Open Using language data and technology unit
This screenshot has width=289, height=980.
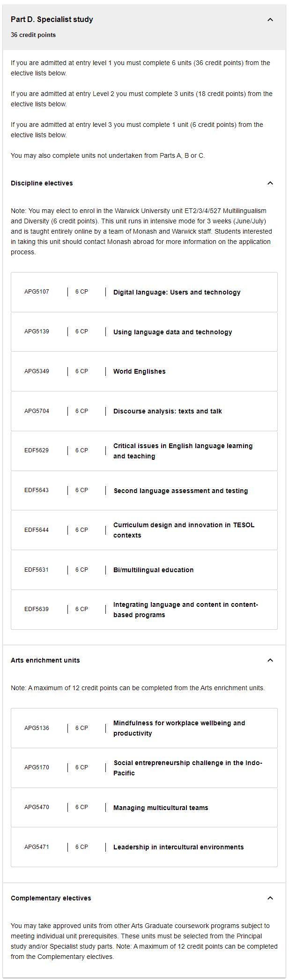(172, 332)
